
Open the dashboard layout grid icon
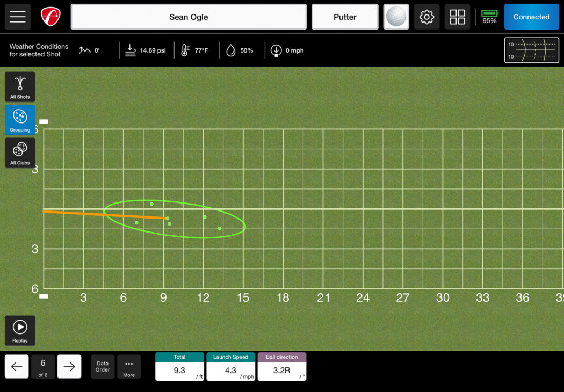pyautogui.click(x=457, y=17)
